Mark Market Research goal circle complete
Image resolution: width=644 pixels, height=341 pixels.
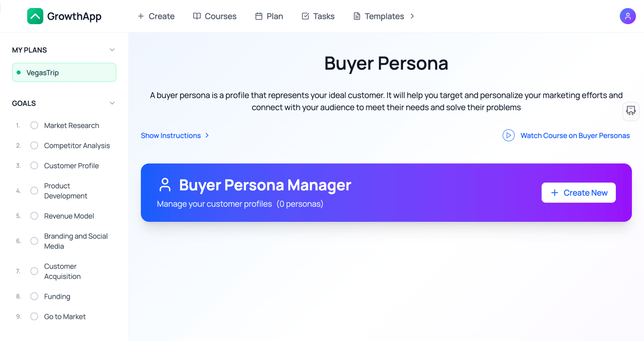(x=34, y=125)
